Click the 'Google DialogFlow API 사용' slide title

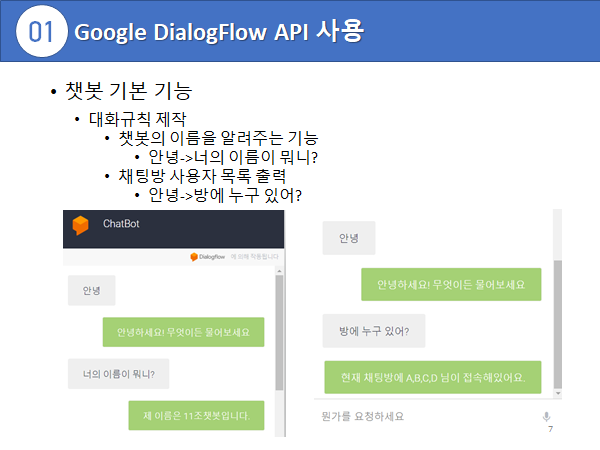click(x=218, y=31)
